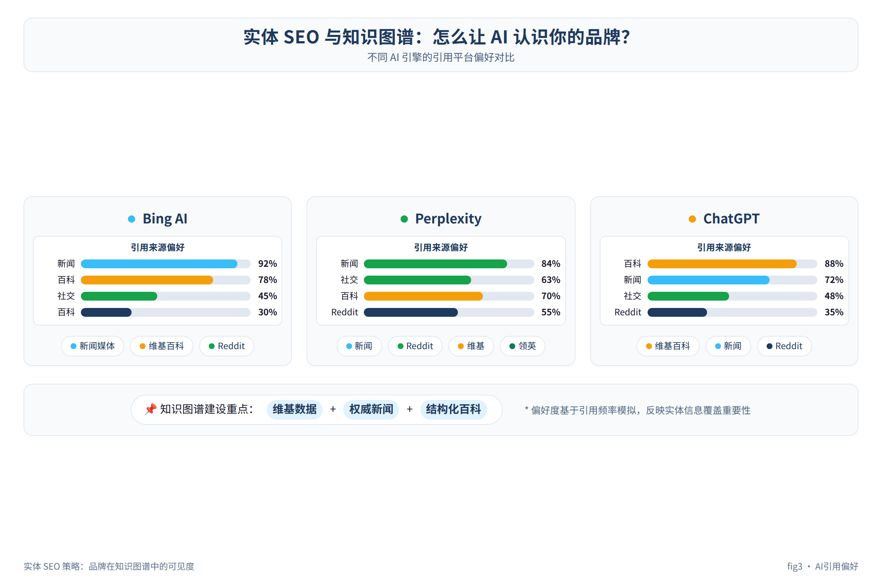The image size is (882, 588).
Task: Click the Reddit tag under ChatGPT
Action: pos(784,346)
